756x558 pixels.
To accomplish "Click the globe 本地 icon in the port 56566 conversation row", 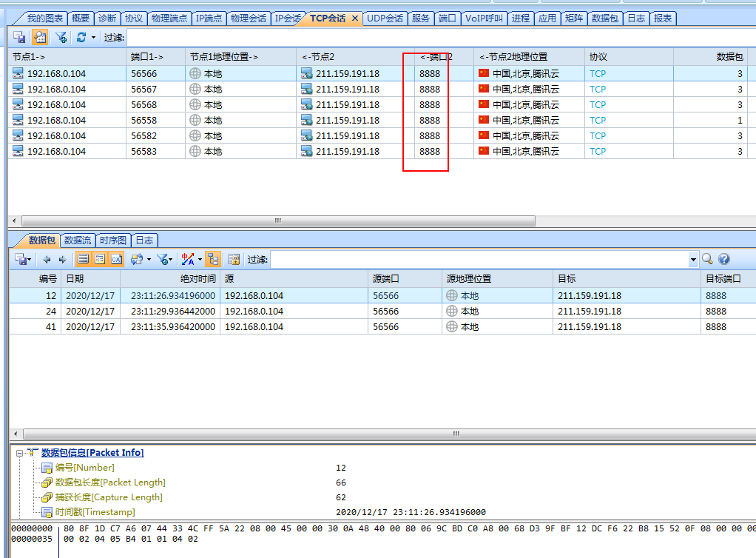I will (195, 74).
